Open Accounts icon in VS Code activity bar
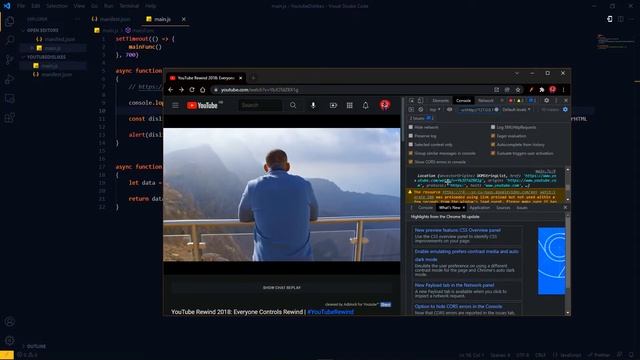Screen dimensions: 640x360 10,321
